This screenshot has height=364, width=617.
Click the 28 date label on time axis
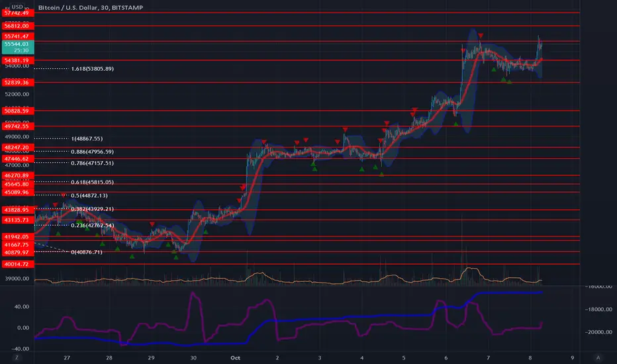pyautogui.click(x=109, y=357)
